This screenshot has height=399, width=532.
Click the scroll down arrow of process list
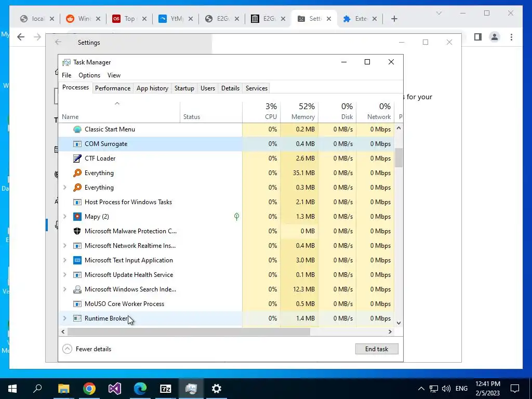tap(398, 323)
